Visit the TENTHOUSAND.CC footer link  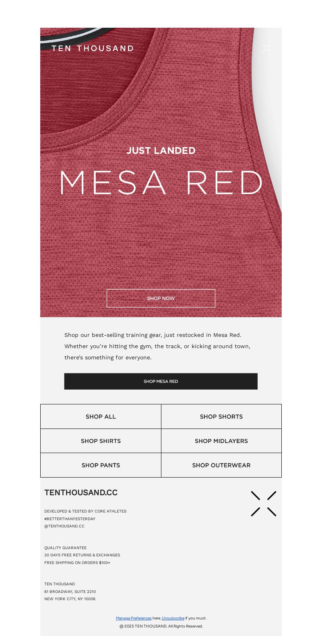[x=81, y=492]
